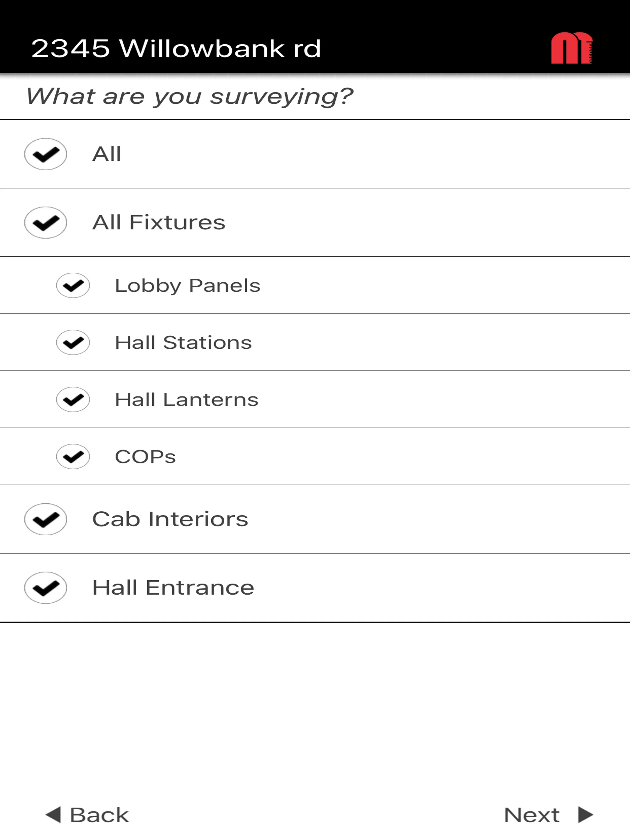
Task: Tap the 2345 Willowbank rd title
Action: (x=176, y=49)
